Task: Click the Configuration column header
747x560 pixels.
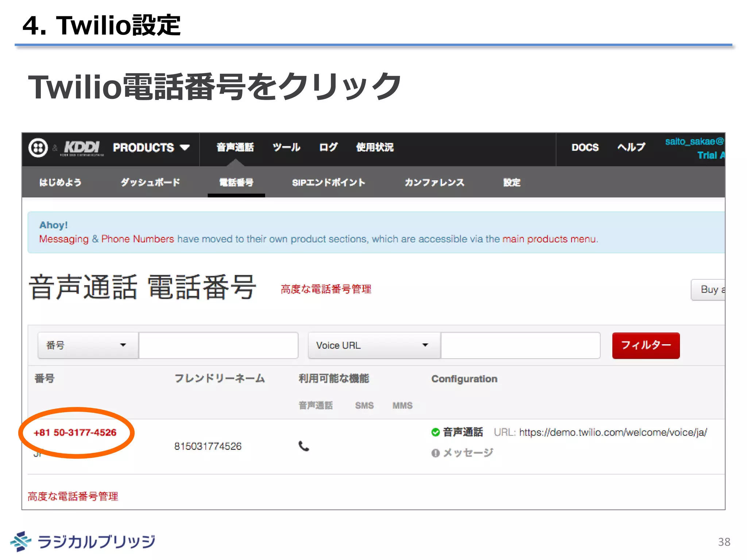Action: 464,379
